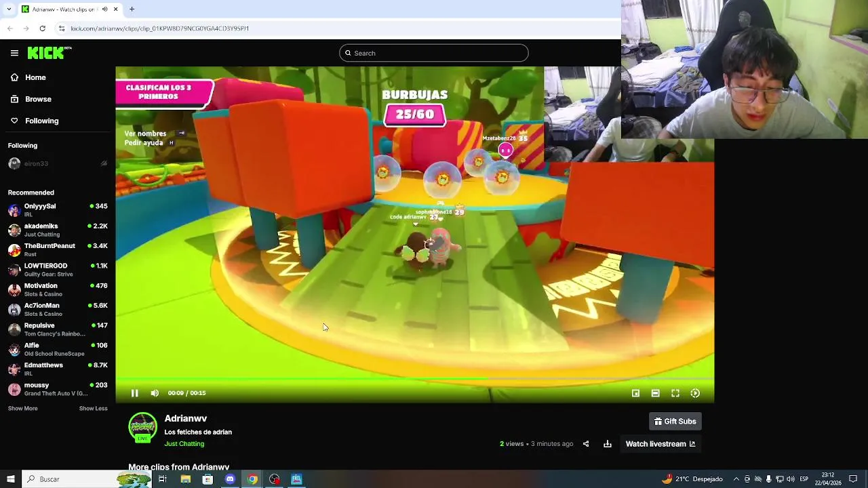The image size is (868, 488).
Task: Click the Kick logo
Action: pyautogui.click(x=50, y=53)
